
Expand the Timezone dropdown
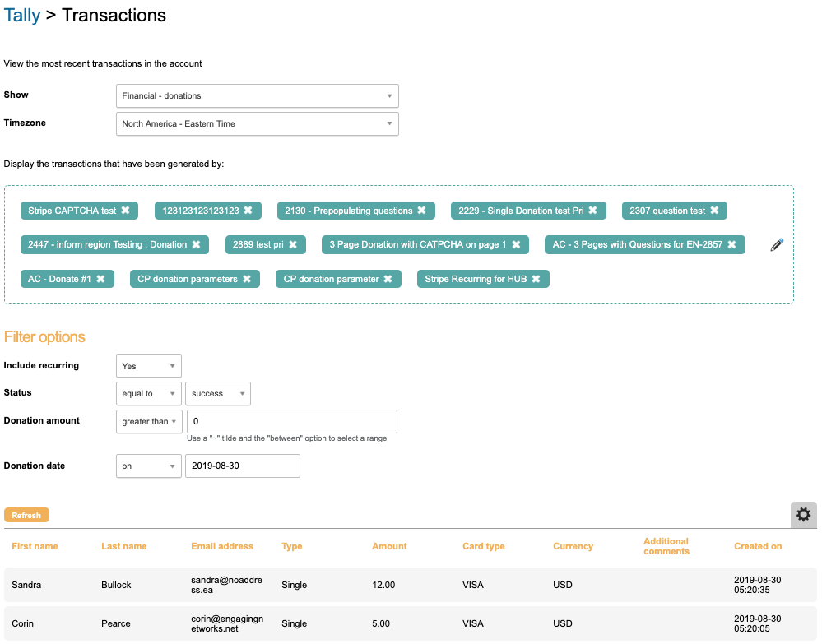tap(257, 123)
